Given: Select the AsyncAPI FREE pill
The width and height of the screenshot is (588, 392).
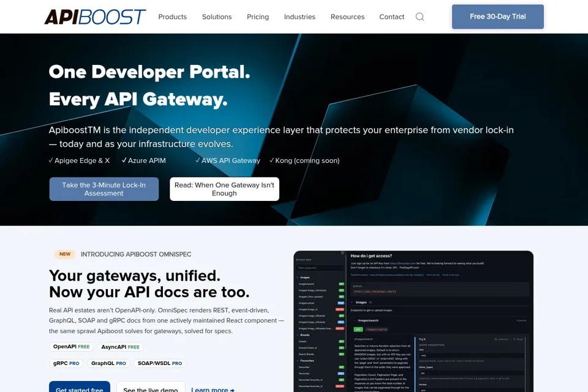Looking at the screenshot, I should [121, 347].
